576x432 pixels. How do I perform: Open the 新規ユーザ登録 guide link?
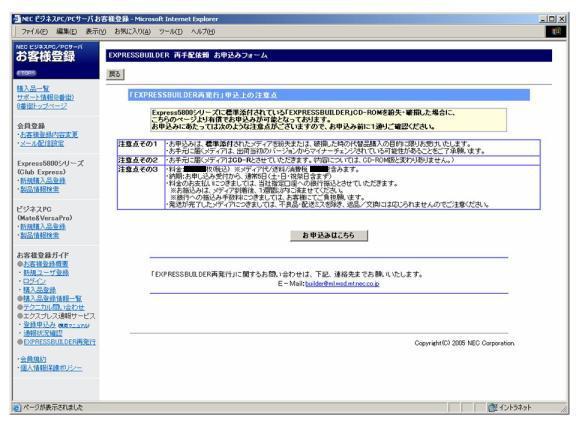coord(46,272)
